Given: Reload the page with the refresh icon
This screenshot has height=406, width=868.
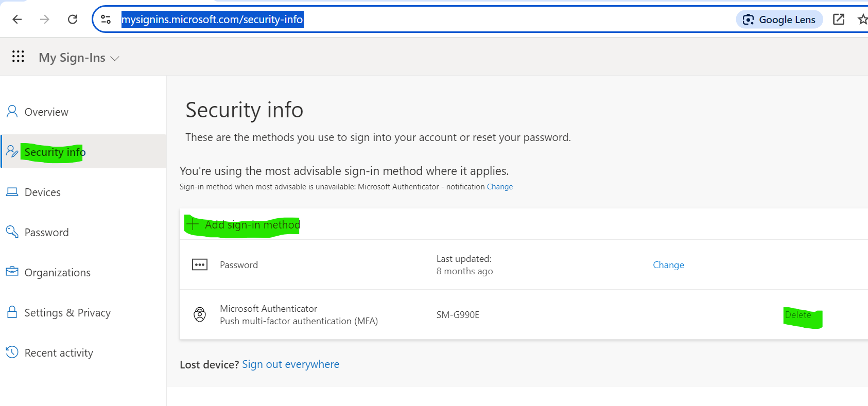Looking at the screenshot, I should click(x=73, y=20).
